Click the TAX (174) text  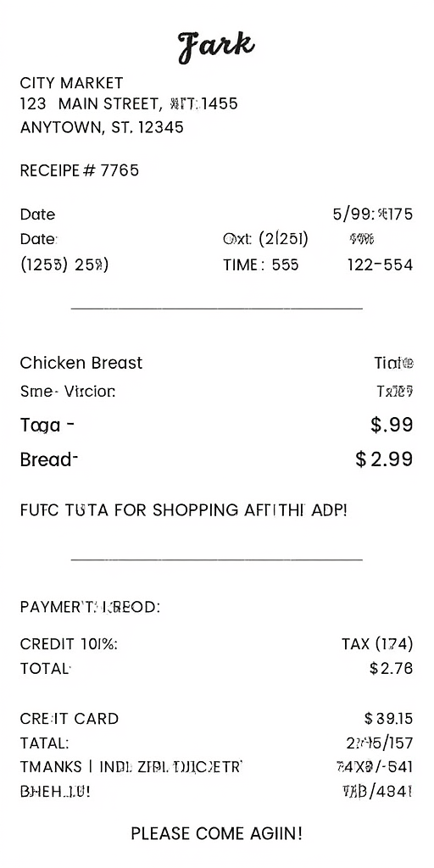(x=377, y=644)
